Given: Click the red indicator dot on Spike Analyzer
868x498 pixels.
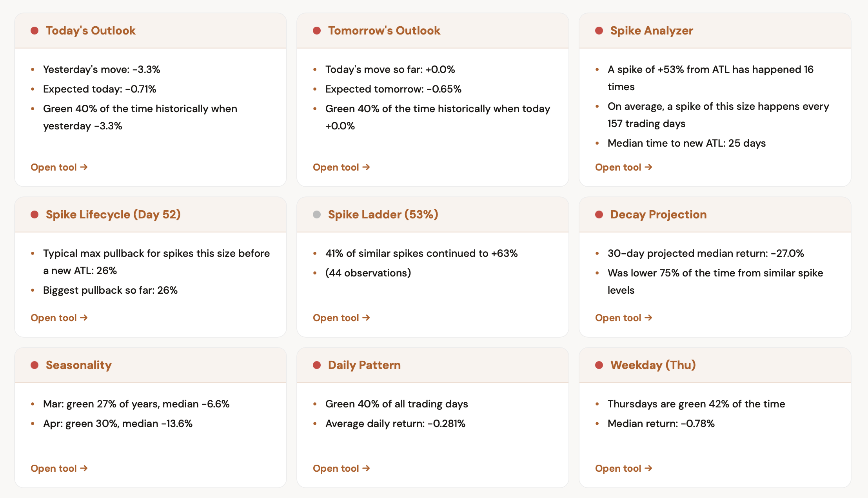Looking at the screenshot, I should point(599,31).
